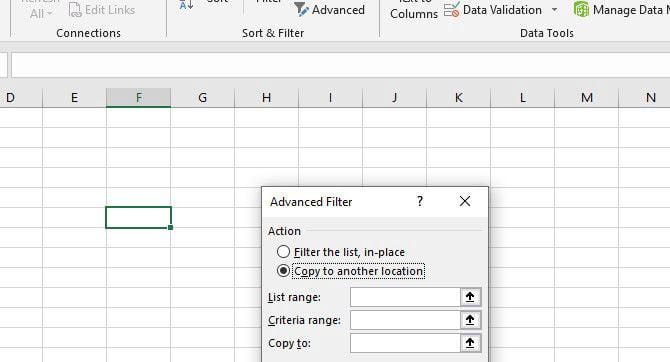The width and height of the screenshot is (670, 362).
Task: Select column M header
Action: pyautogui.click(x=587, y=98)
